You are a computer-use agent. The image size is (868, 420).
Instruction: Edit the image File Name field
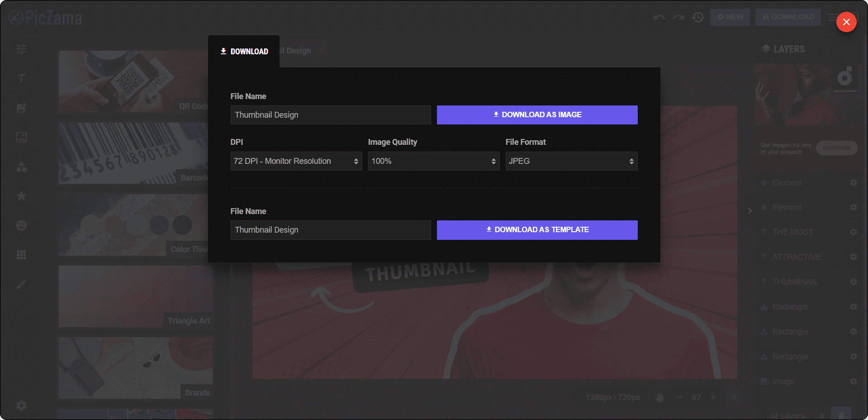coord(331,115)
